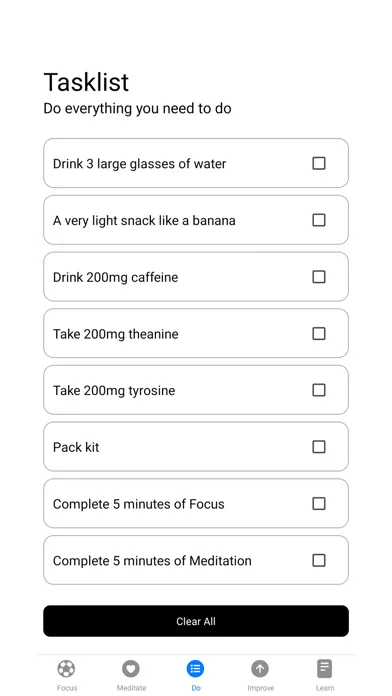The height and width of the screenshot is (696, 392).
Task: Check the Pack kit checkbox
Action: 319,447
